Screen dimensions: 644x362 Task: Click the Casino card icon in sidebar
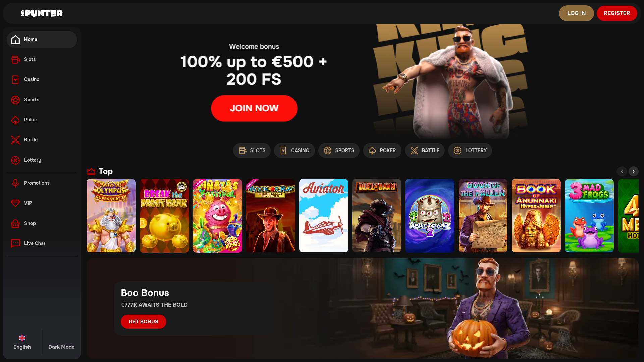[15, 79]
